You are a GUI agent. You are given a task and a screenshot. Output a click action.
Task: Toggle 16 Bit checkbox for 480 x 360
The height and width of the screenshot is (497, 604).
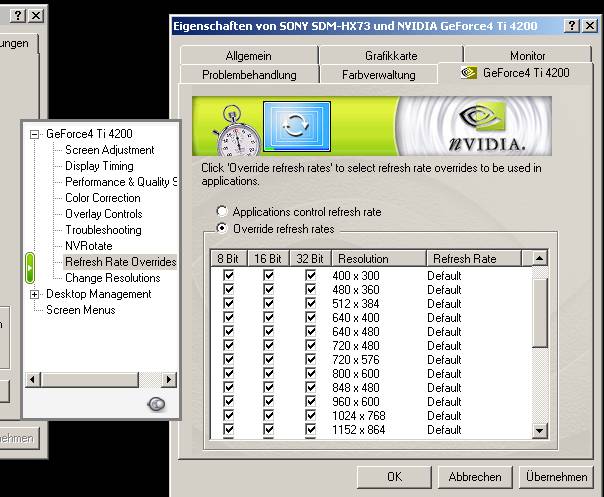click(x=268, y=289)
